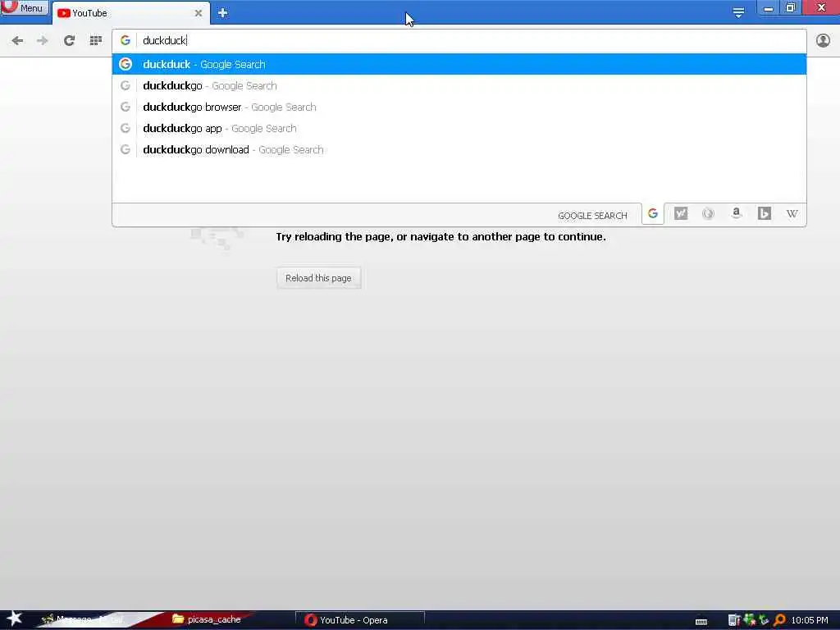Switch search engine to Bing icon
Screen dimensions: 840x630
[x=765, y=214]
